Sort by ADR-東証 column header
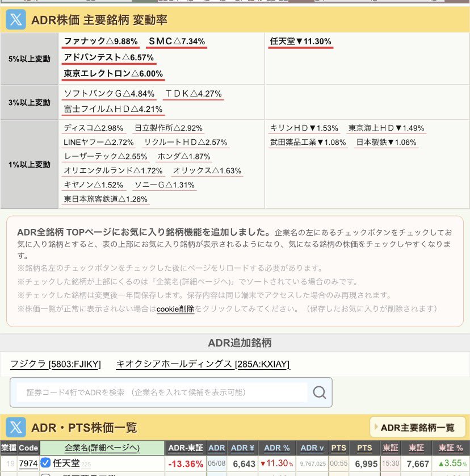The image size is (470, 476). [186, 448]
